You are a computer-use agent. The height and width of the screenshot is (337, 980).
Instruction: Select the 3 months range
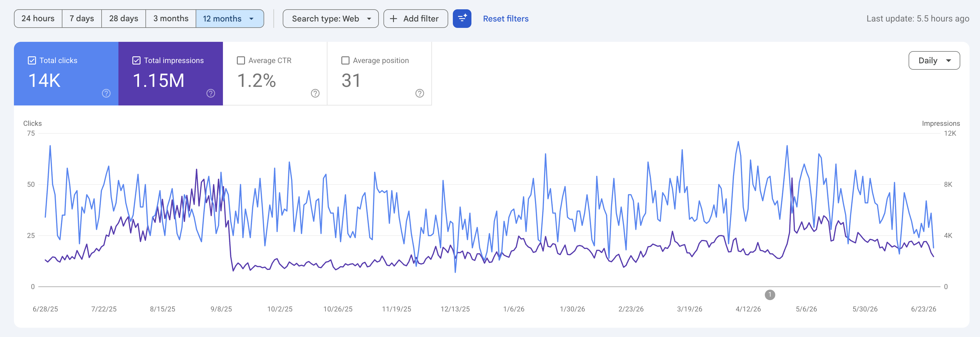pos(171,19)
